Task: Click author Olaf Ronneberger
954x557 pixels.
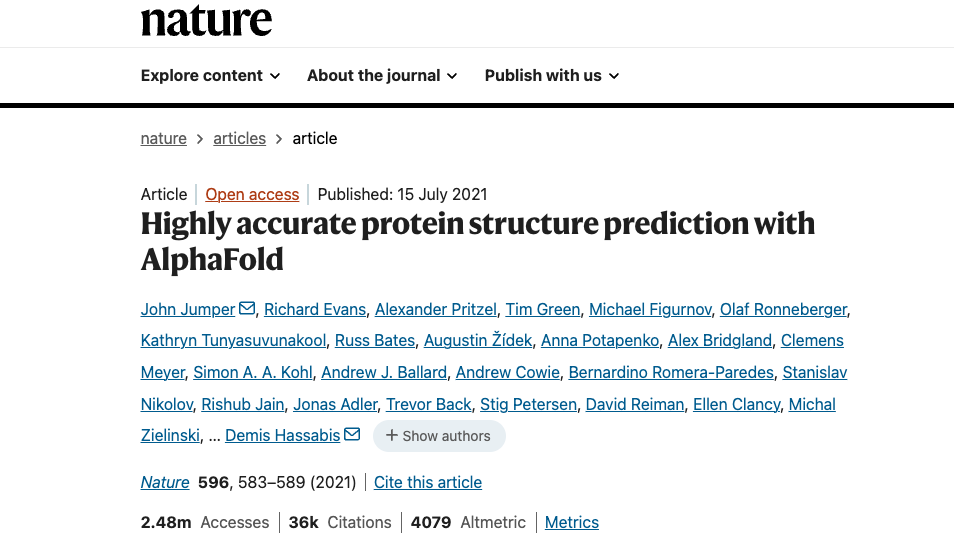Action: [x=783, y=309]
